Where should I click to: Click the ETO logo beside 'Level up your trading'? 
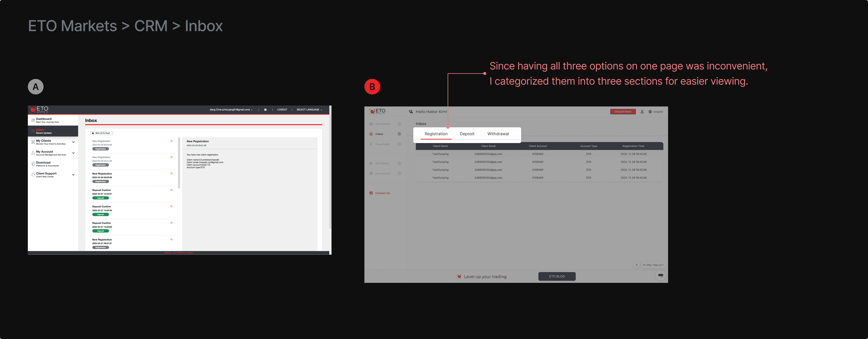pyautogui.click(x=459, y=276)
